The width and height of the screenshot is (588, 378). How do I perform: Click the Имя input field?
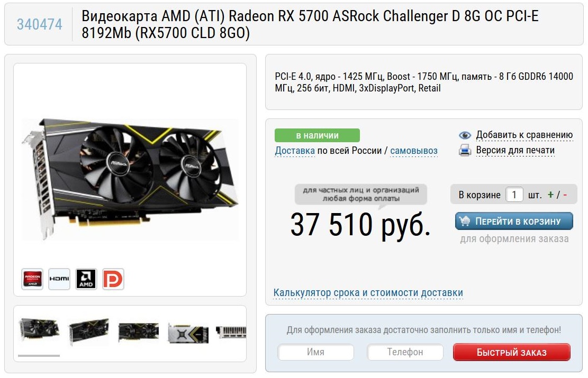pyautogui.click(x=316, y=352)
